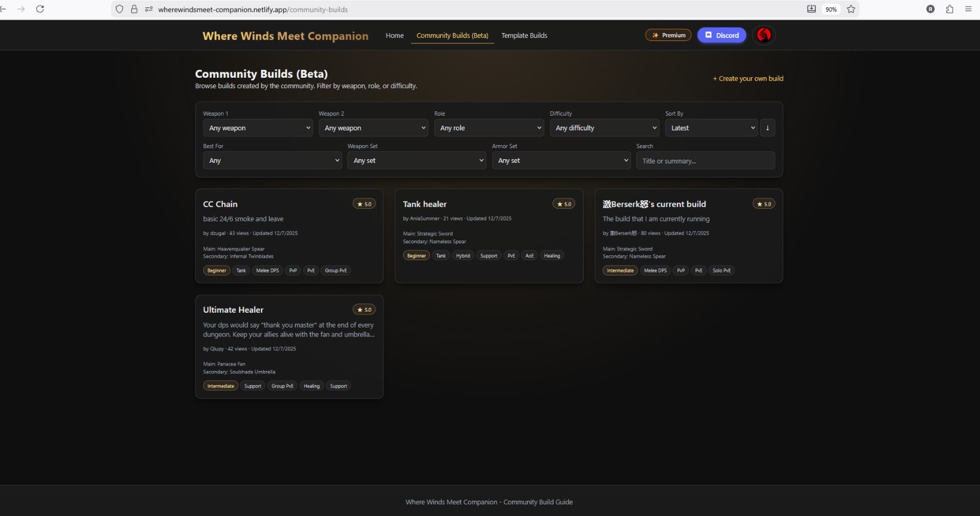Click the shield tracking protection icon
This screenshot has width=980, height=516.
[119, 9]
